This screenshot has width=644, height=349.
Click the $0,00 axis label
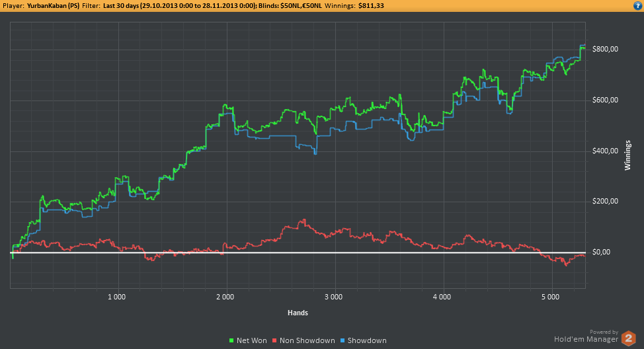pyautogui.click(x=601, y=252)
